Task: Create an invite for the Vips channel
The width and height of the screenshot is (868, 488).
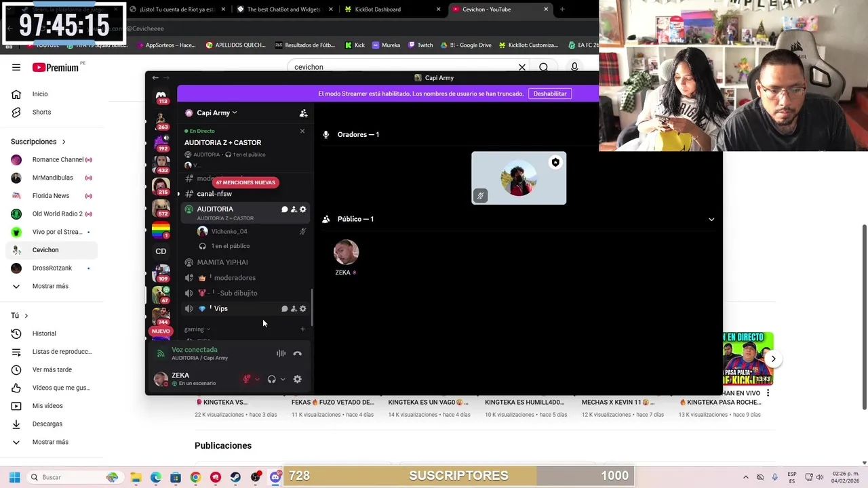Action: (x=294, y=309)
